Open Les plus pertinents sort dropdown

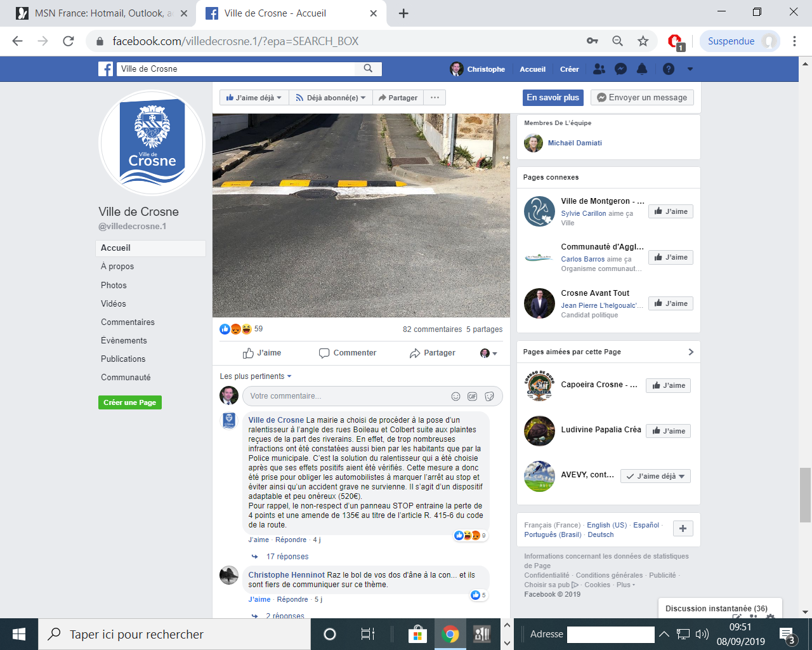pyautogui.click(x=256, y=376)
